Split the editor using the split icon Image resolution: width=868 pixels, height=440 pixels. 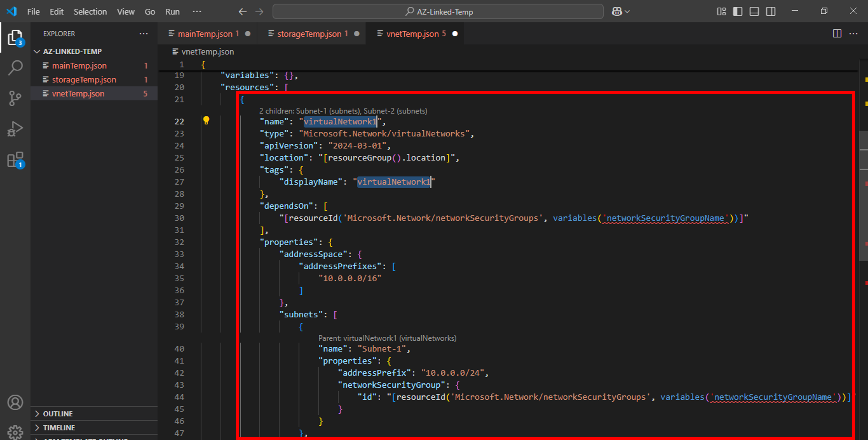pyautogui.click(x=837, y=33)
